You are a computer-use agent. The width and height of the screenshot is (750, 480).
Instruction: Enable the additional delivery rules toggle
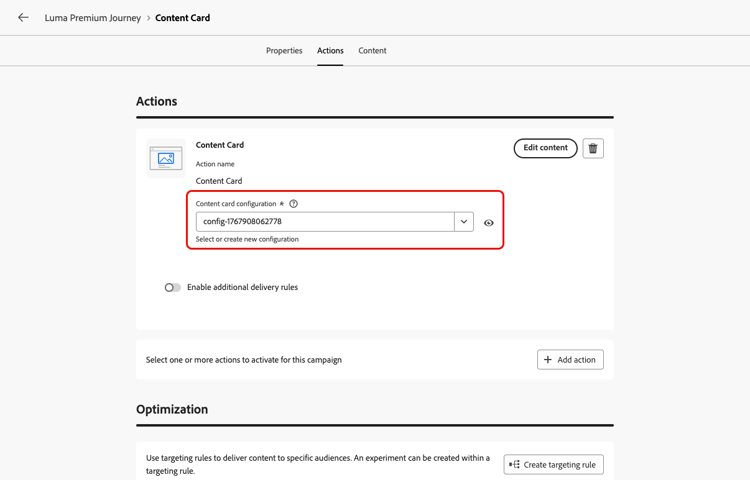(172, 287)
